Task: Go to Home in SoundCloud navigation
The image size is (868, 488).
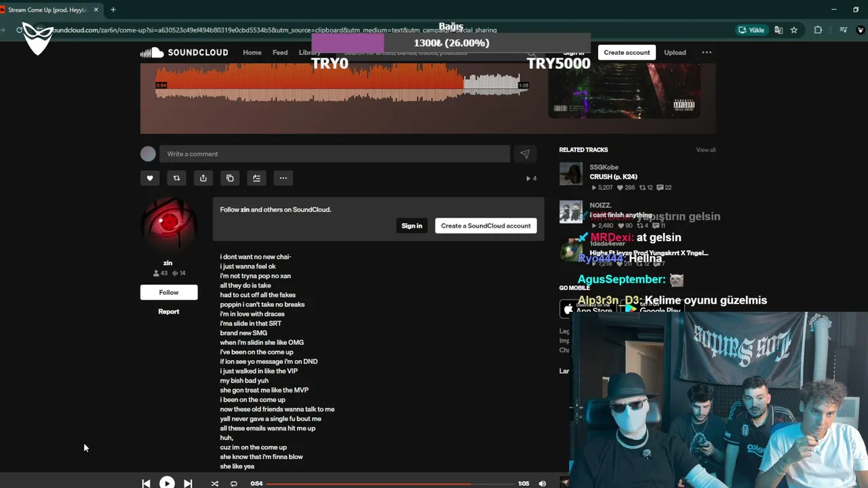Action: 252,52
